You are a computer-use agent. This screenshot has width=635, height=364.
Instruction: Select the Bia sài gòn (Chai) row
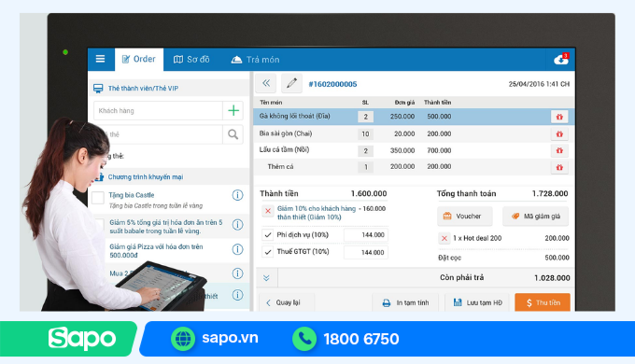pos(414,133)
